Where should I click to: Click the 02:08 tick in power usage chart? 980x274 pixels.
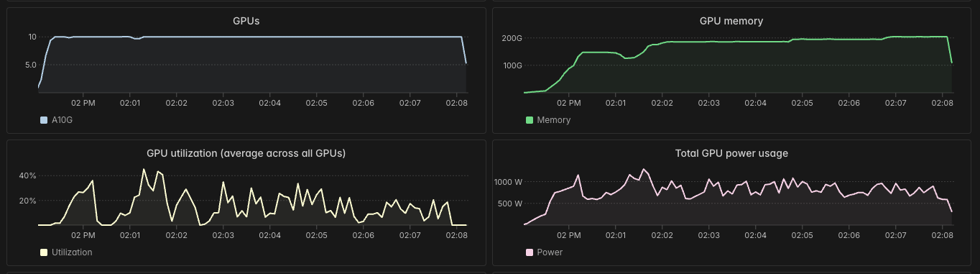(x=943, y=235)
